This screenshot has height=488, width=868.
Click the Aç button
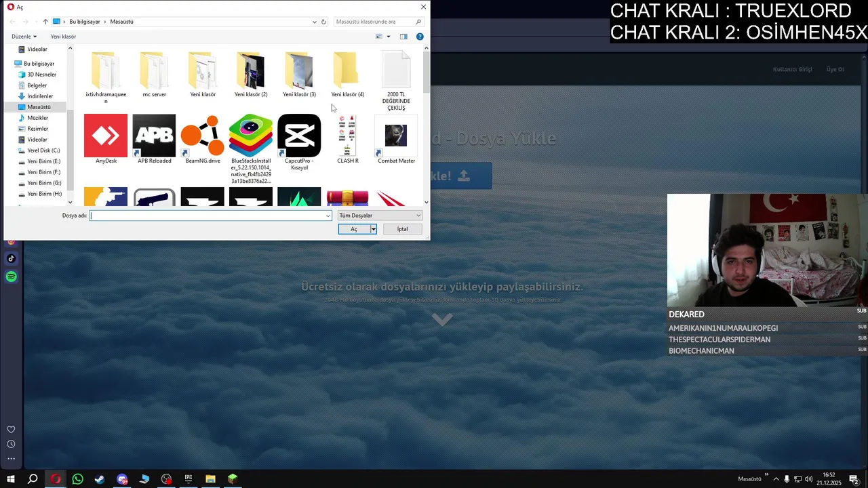pos(354,229)
